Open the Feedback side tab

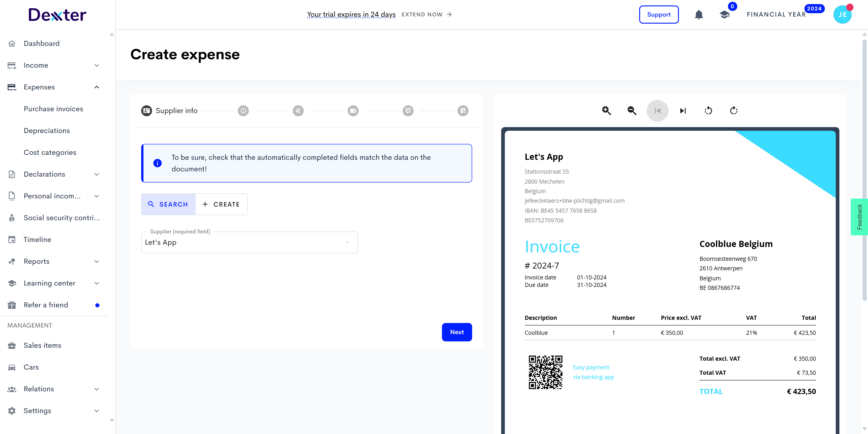[859, 217]
